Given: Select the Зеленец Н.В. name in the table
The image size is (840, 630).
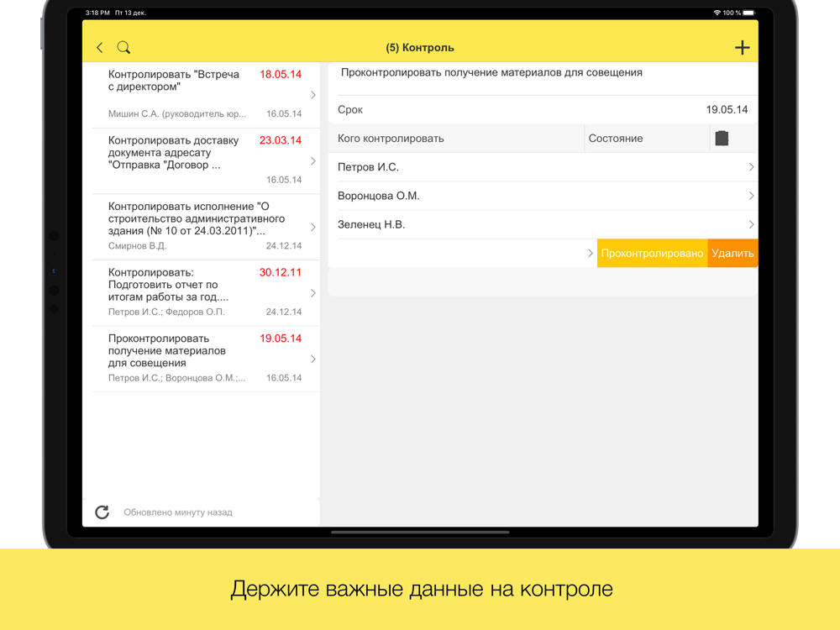Looking at the screenshot, I should (x=371, y=224).
